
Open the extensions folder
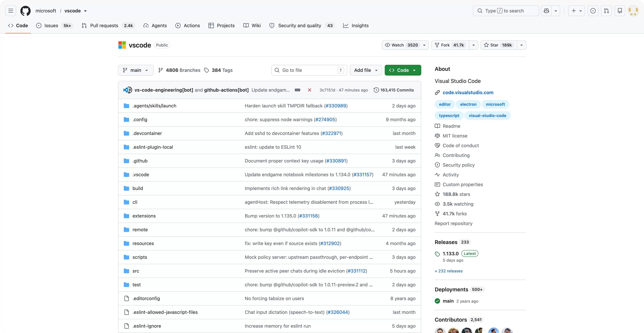pos(144,216)
